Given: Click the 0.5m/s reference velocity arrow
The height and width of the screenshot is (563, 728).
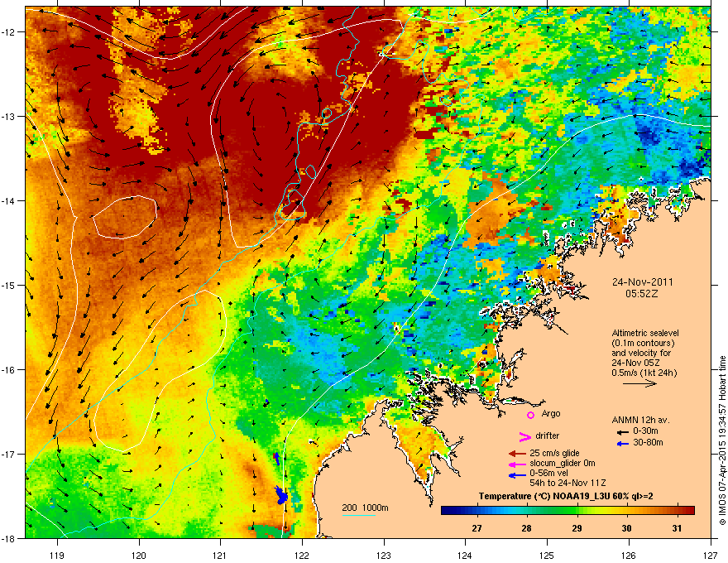Looking at the screenshot, I should (639, 383).
